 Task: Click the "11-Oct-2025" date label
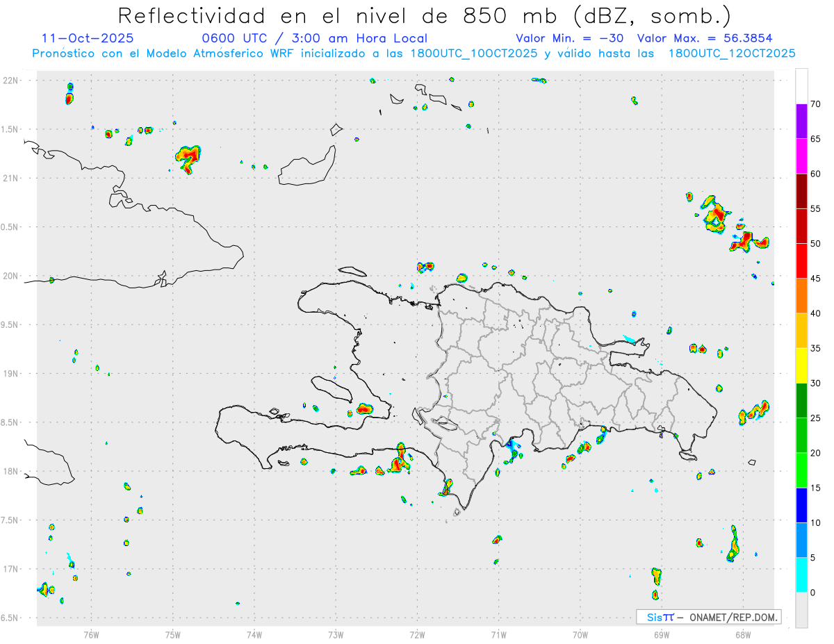point(88,38)
